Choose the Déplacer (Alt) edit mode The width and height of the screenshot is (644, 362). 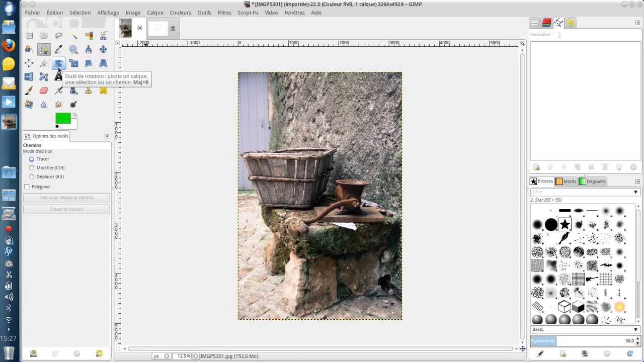click(x=32, y=177)
